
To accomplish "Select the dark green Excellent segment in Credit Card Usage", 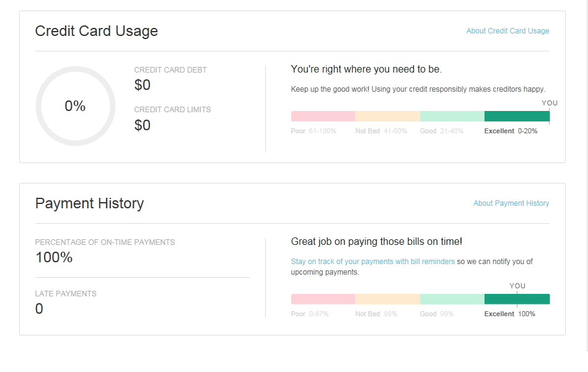I will 516,117.
